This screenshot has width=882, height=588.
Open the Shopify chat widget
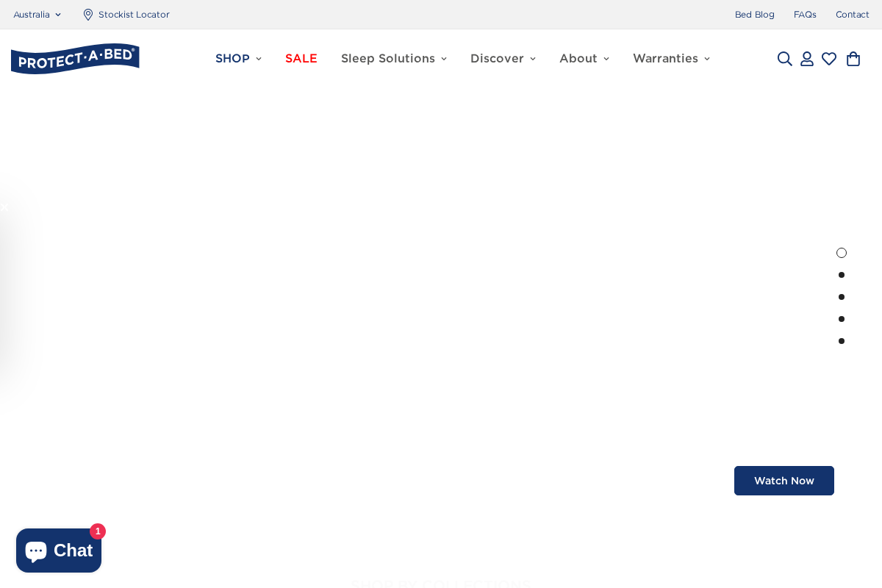59,550
